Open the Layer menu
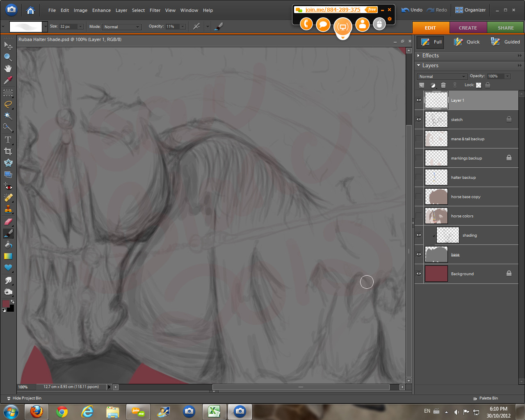Image resolution: width=525 pixels, height=420 pixels. point(121,10)
